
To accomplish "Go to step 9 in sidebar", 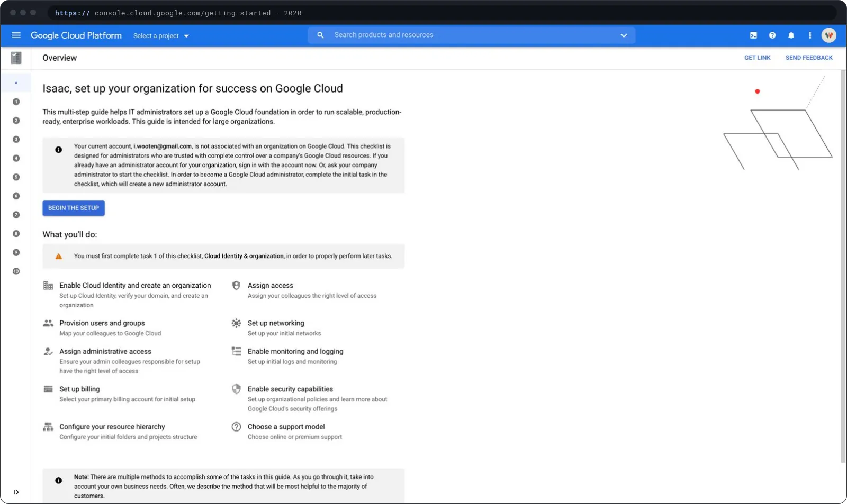I will tap(16, 252).
